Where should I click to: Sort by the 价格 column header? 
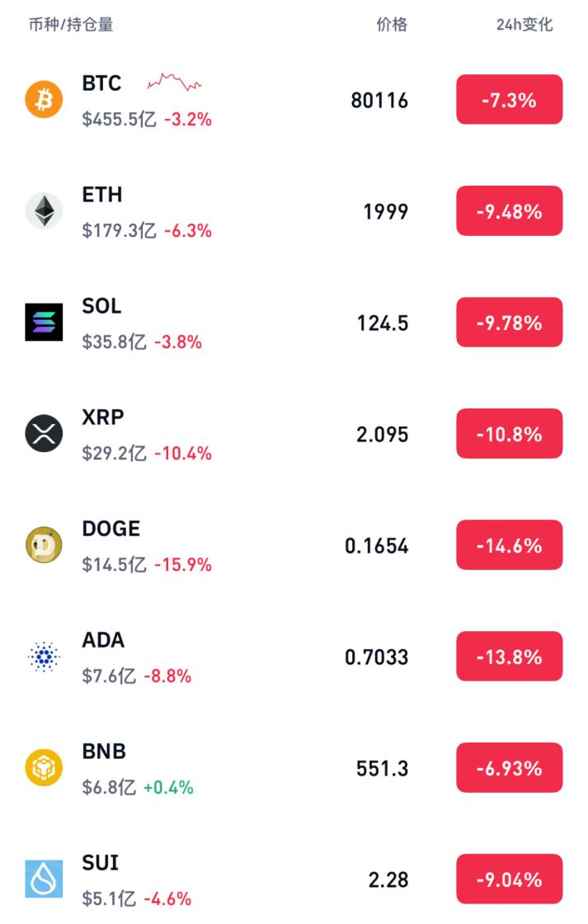(392, 25)
